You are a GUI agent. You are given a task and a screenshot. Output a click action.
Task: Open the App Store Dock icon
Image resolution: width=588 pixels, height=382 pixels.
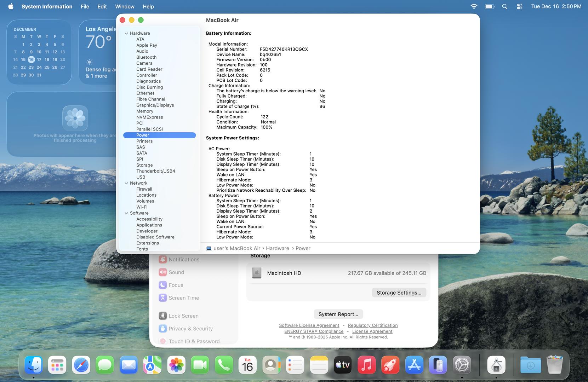[x=414, y=365]
